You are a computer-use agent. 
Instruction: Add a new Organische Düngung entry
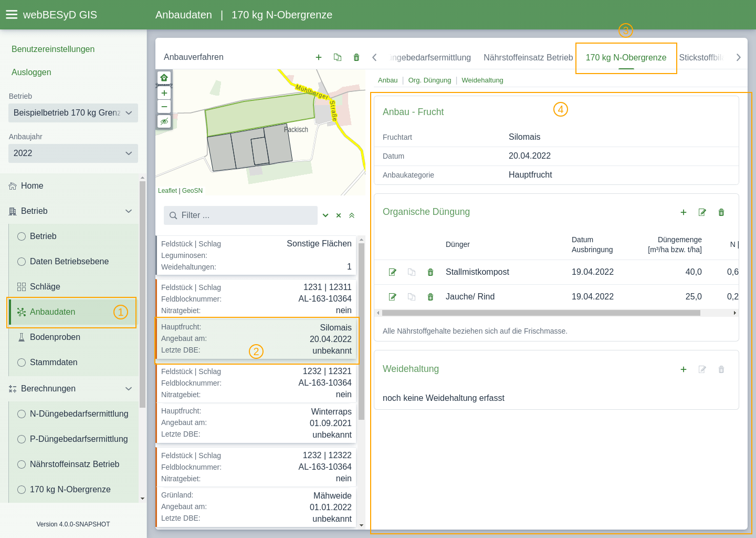(684, 212)
